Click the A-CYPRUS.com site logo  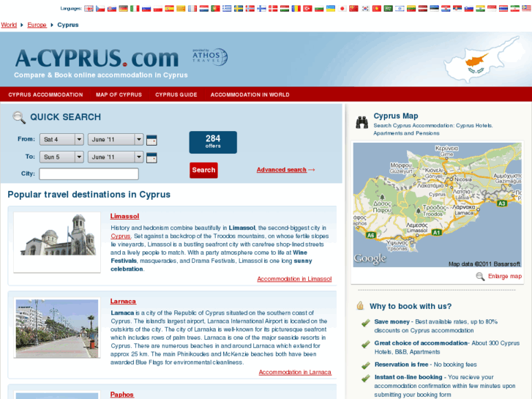pyautogui.click(x=97, y=58)
